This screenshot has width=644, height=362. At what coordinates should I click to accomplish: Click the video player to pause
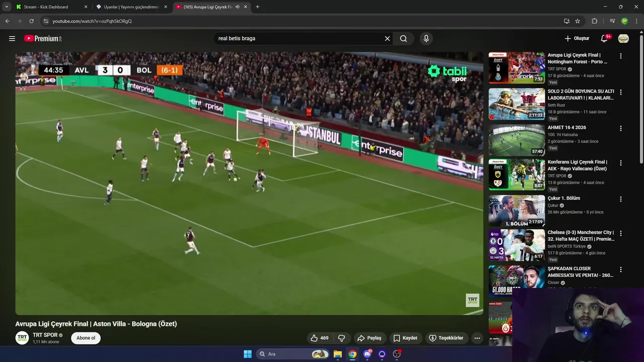[x=249, y=184]
